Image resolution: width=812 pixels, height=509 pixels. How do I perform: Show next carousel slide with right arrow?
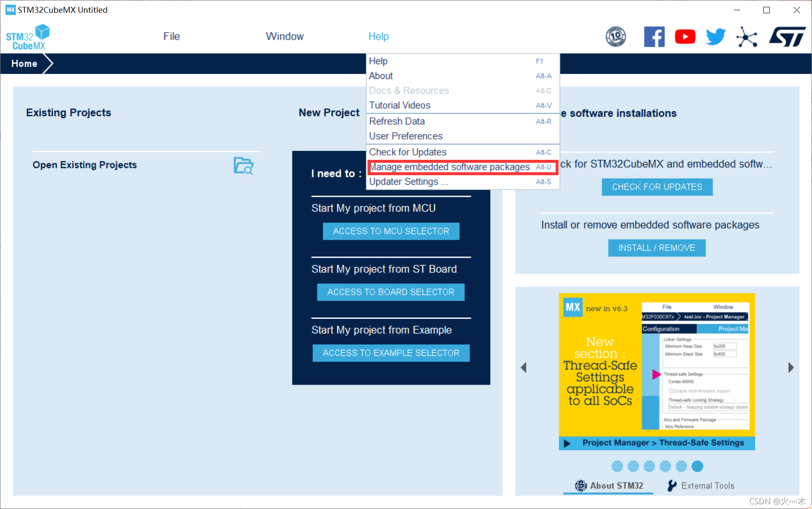[x=791, y=368]
